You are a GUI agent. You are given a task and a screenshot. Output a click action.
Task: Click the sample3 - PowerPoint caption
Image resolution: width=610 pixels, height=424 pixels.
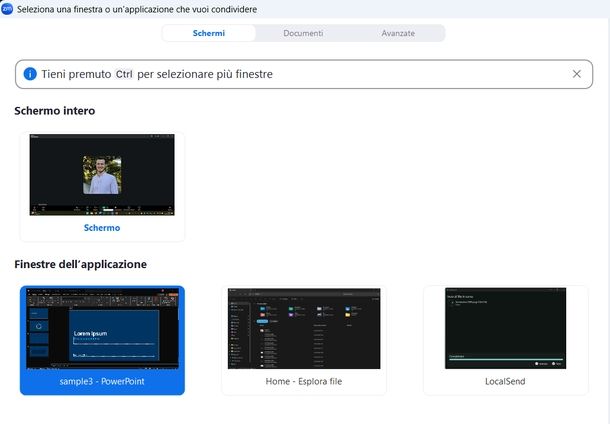point(102,382)
